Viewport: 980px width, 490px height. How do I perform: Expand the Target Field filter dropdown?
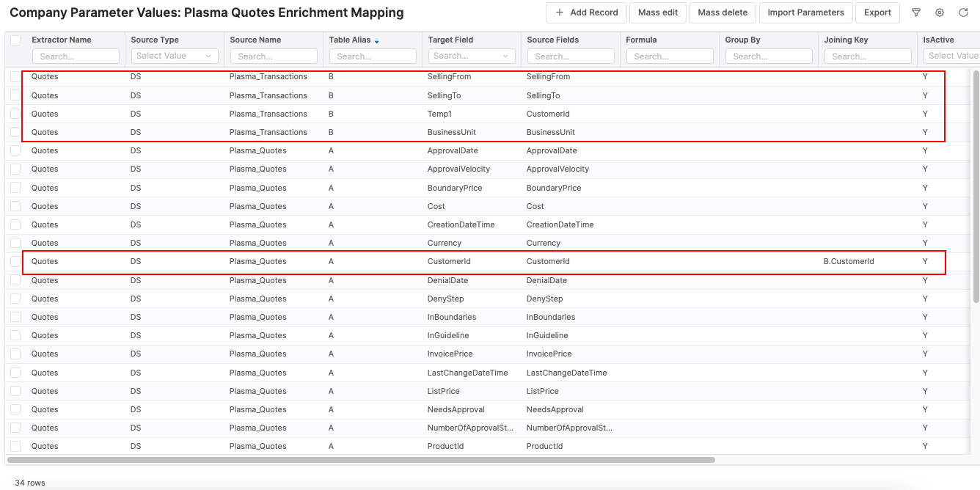(471, 56)
